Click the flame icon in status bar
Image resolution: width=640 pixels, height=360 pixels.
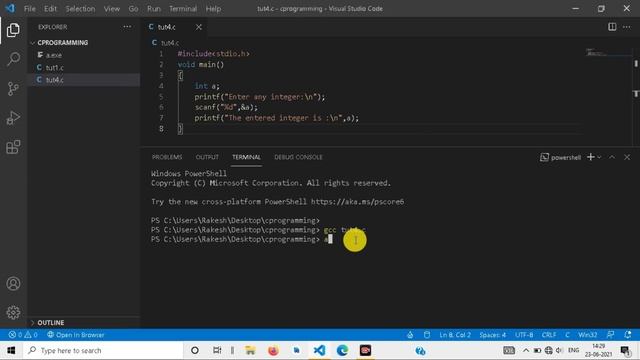tap(410, 335)
